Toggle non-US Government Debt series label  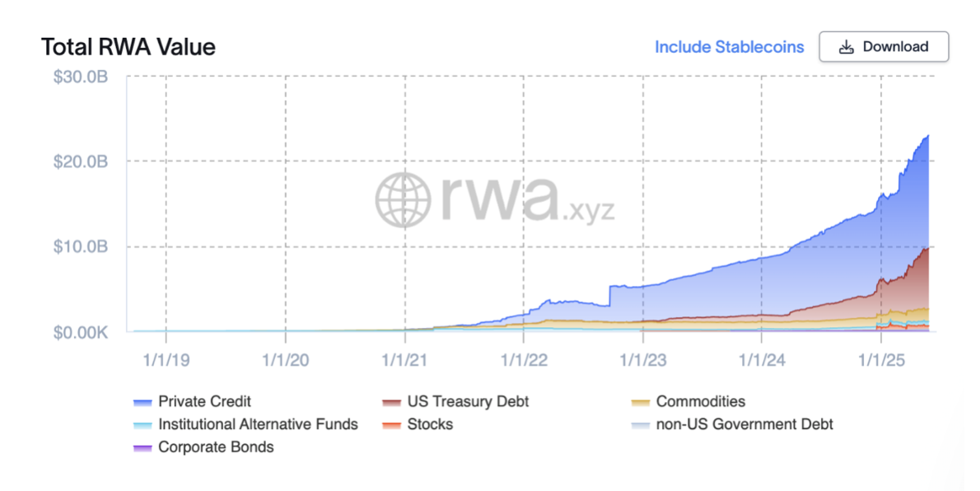coord(744,424)
